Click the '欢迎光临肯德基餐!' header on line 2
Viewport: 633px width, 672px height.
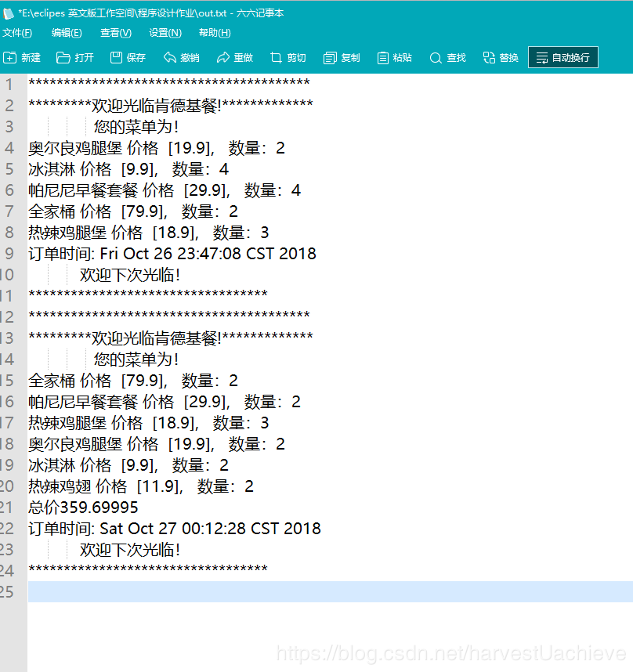[x=157, y=106]
